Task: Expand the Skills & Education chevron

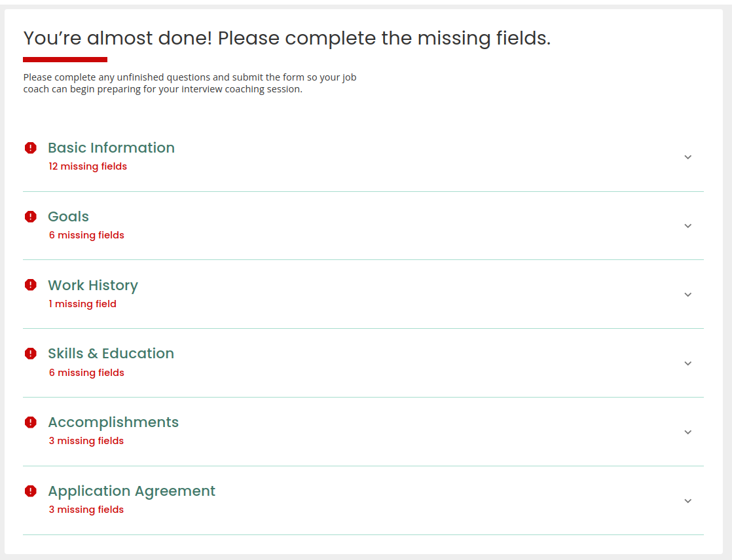Action: 687,364
